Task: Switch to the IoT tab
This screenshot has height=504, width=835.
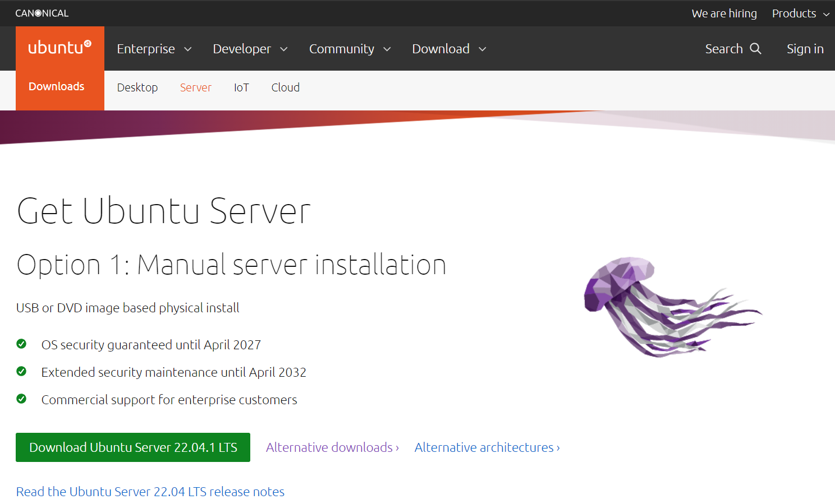Action: coord(241,87)
